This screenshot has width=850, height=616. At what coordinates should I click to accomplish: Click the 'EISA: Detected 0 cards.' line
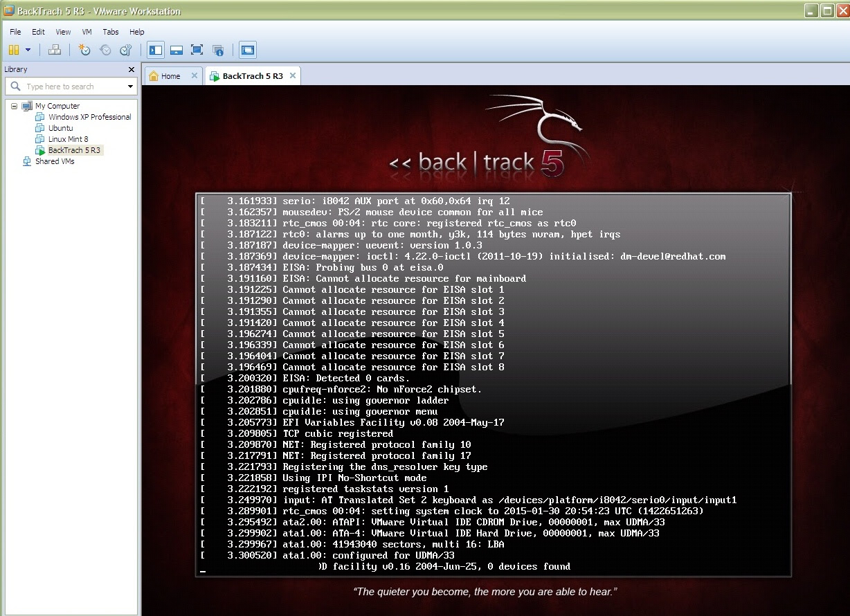[x=346, y=378]
